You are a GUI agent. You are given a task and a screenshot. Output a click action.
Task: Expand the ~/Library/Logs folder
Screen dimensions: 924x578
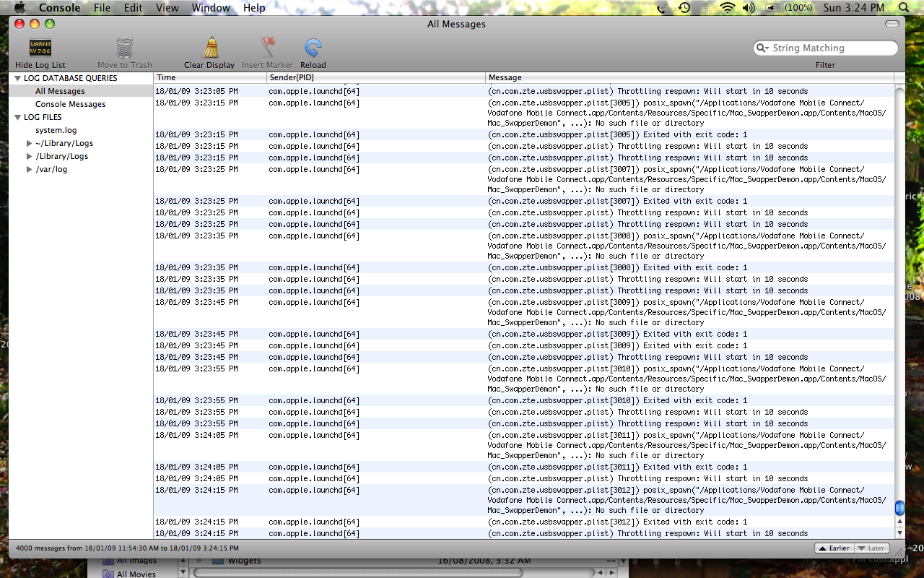[x=29, y=143]
